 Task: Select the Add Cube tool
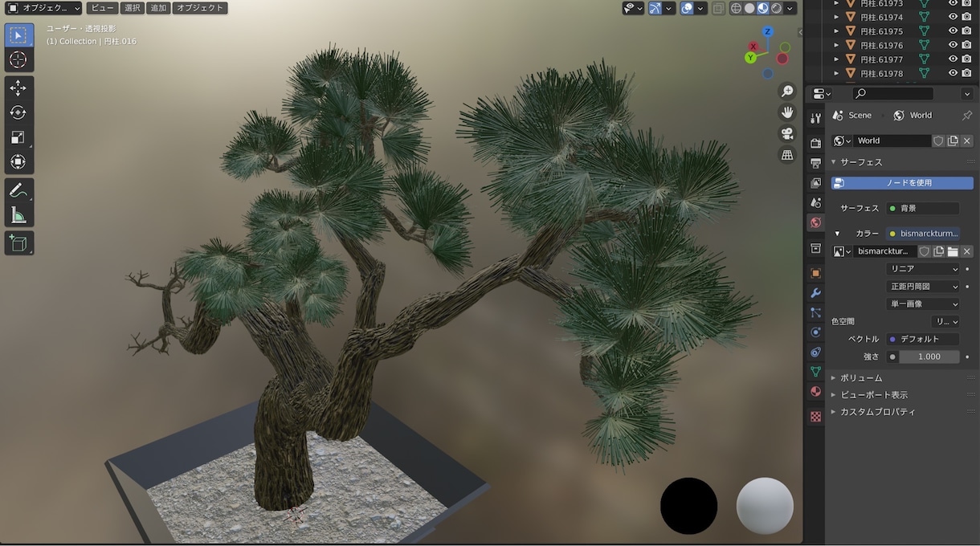[18, 242]
